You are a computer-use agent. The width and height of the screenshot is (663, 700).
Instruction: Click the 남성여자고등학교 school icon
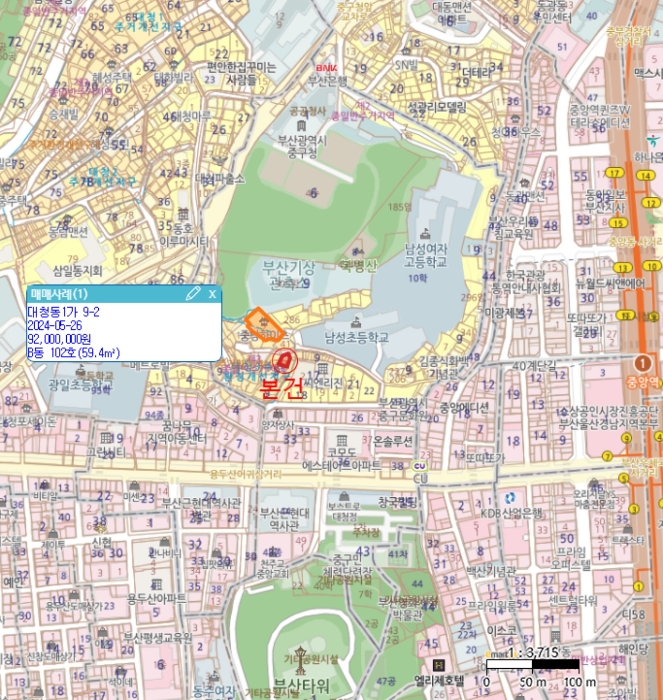click(x=425, y=233)
